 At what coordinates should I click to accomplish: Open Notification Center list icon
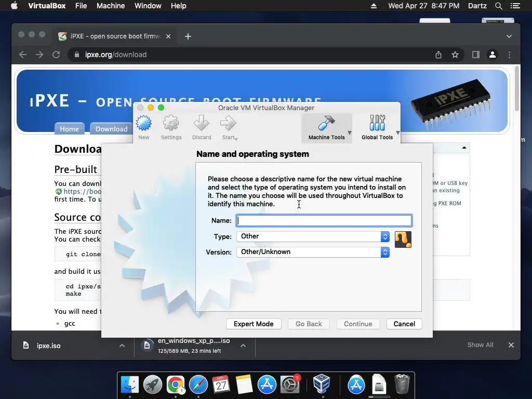tap(515, 6)
